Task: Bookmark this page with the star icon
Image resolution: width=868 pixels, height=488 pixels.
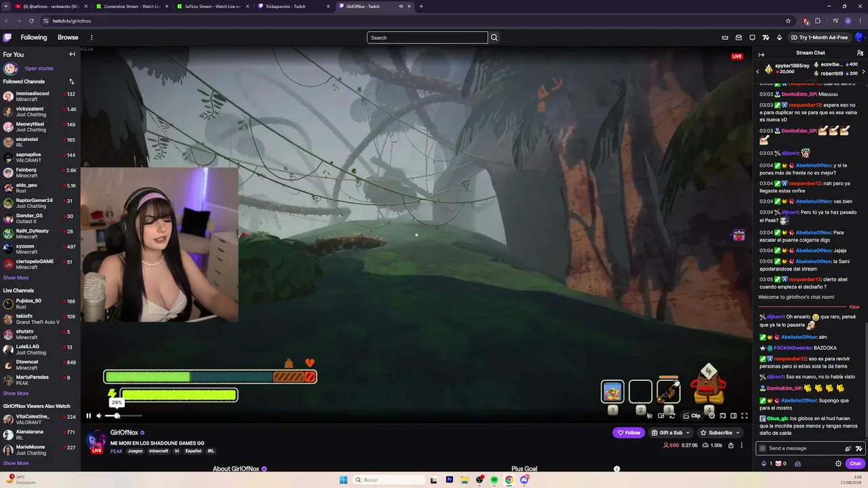Action: [788, 21]
